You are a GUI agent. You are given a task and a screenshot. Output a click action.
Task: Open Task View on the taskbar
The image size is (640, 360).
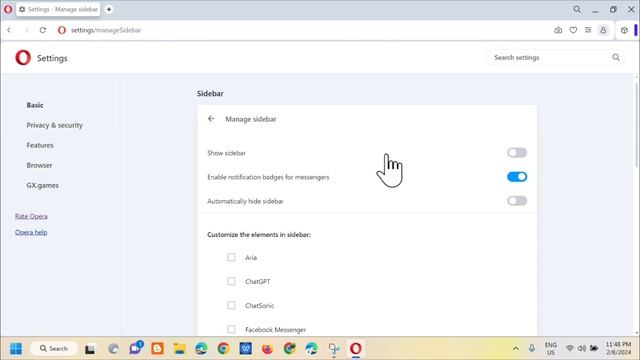tap(90, 349)
